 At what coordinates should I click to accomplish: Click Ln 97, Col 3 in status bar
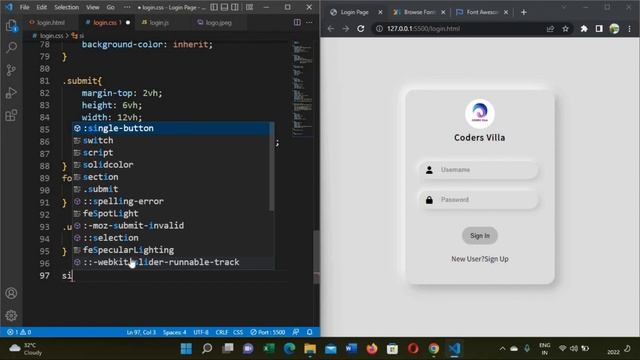pos(141,332)
